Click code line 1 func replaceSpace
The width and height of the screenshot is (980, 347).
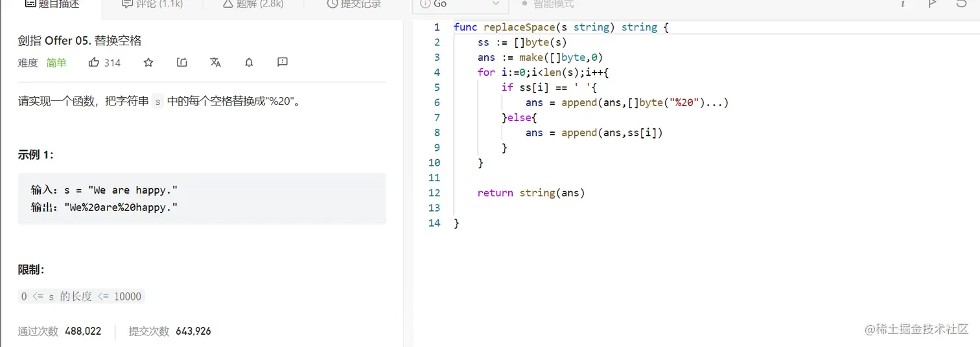pos(561,27)
